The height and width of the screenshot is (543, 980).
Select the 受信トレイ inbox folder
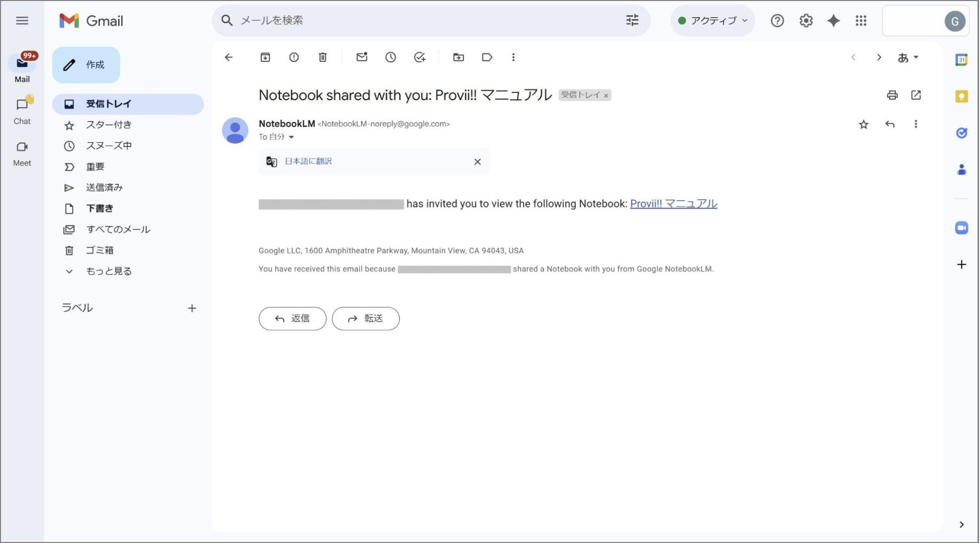(x=128, y=104)
